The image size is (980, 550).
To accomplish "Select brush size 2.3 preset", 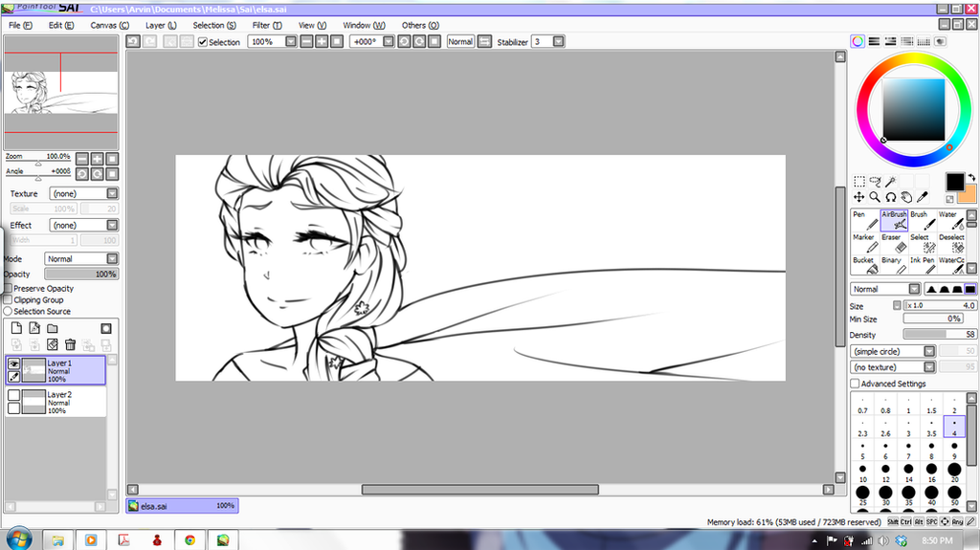I will [x=862, y=427].
